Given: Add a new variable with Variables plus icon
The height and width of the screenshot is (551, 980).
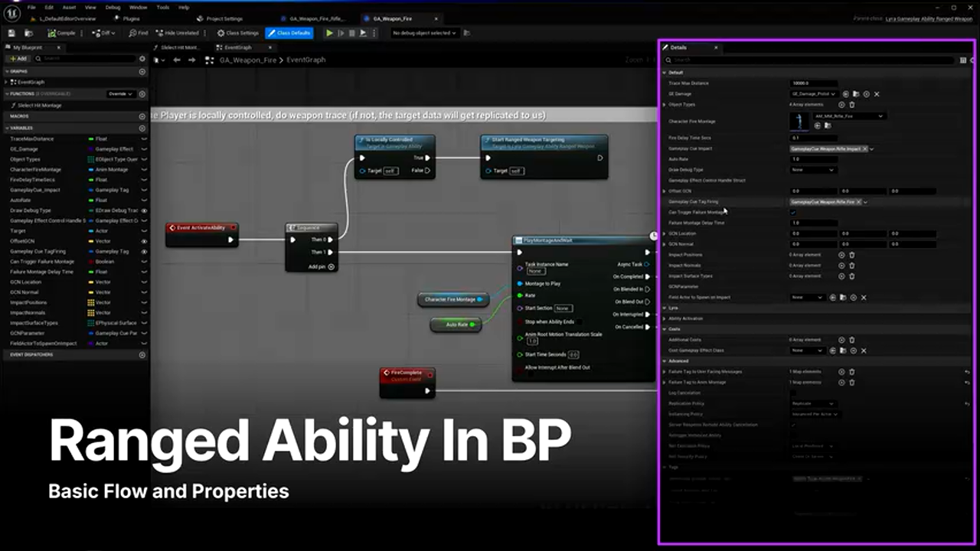Looking at the screenshot, I should tap(142, 128).
